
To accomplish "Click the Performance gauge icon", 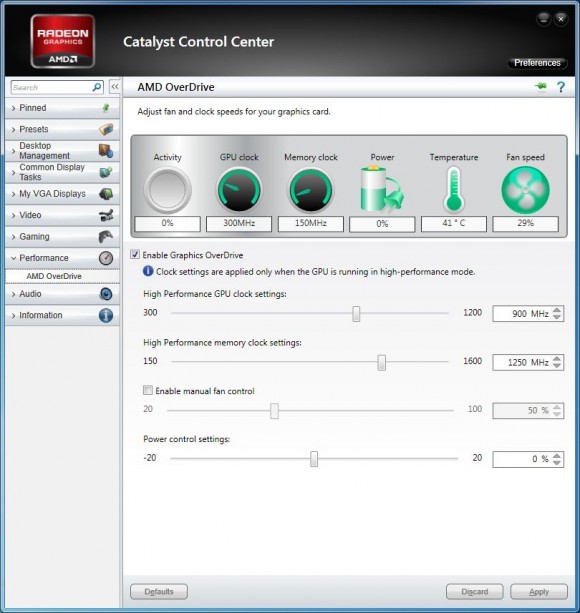I will pos(106,258).
